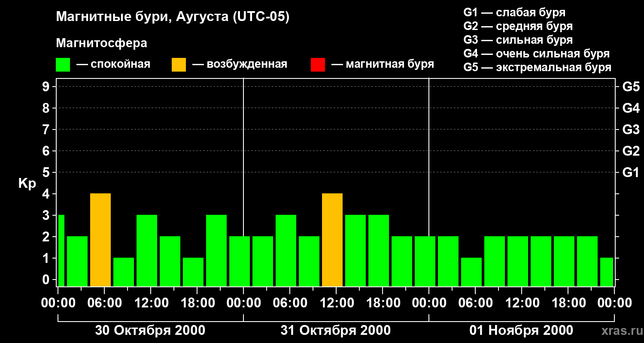644x343 pixels.
Task: Click the 2 value on the Kp axis
Action: click(x=47, y=237)
